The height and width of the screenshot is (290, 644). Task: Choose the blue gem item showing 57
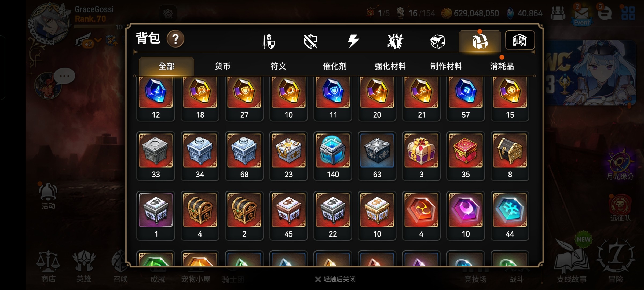466,98
